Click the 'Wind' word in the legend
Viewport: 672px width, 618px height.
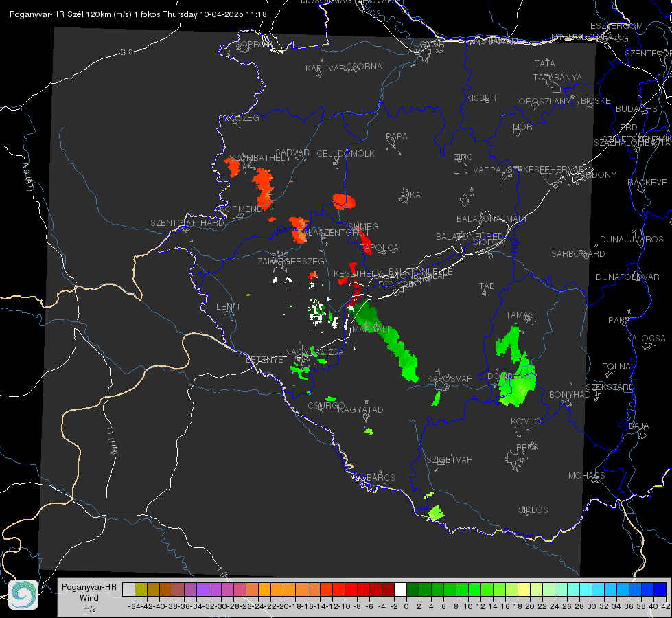[x=89, y=598]
